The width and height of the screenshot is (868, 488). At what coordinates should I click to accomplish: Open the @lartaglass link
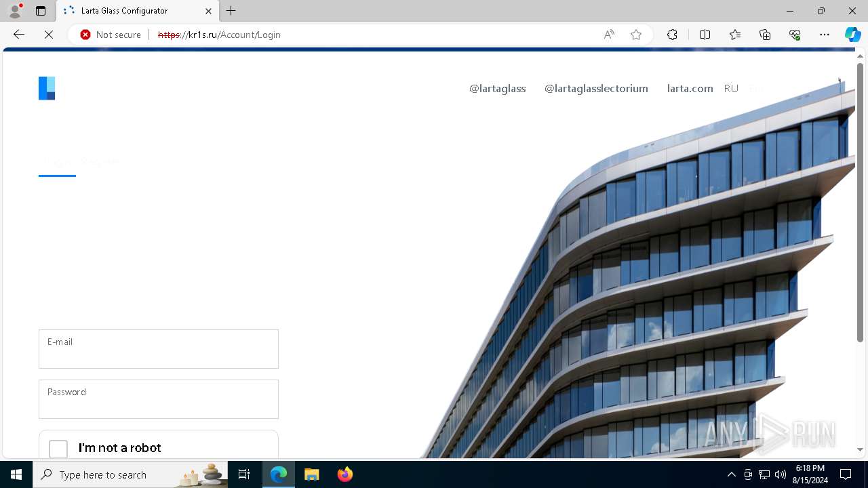[497, 88]
